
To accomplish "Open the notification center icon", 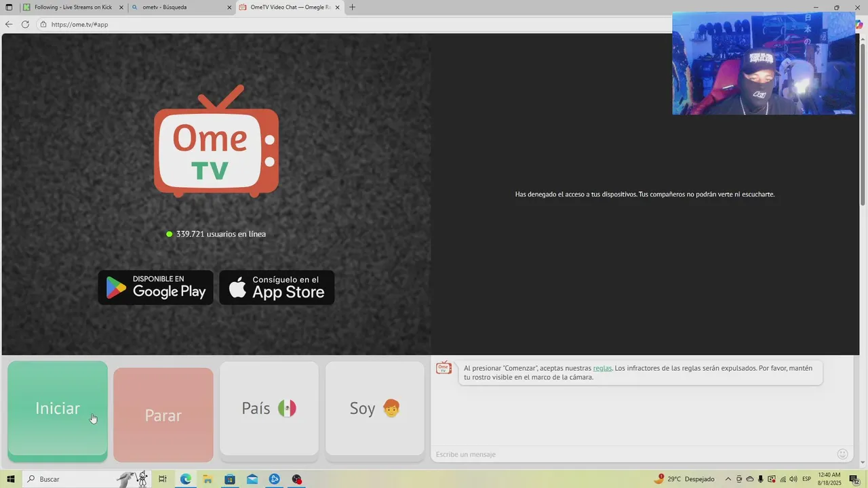I will pos(854,479).
